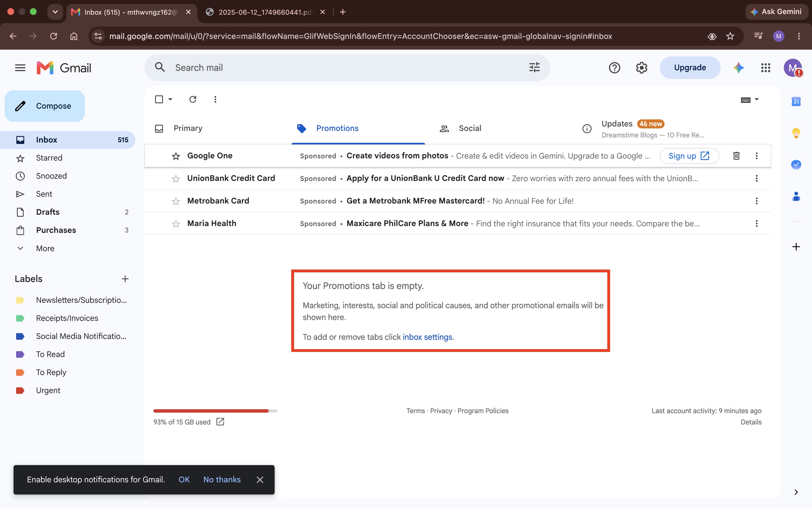Click the Compose button

pyautogui.click(x=45, y=106)
